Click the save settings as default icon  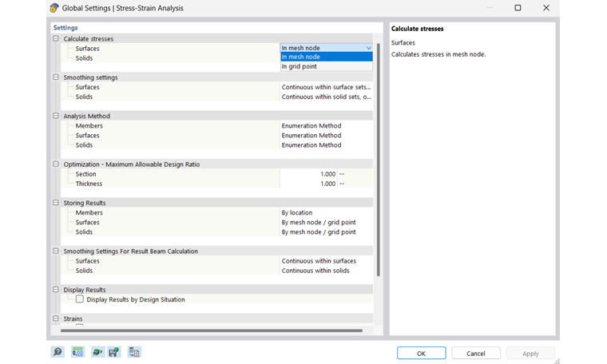(115, 352)
